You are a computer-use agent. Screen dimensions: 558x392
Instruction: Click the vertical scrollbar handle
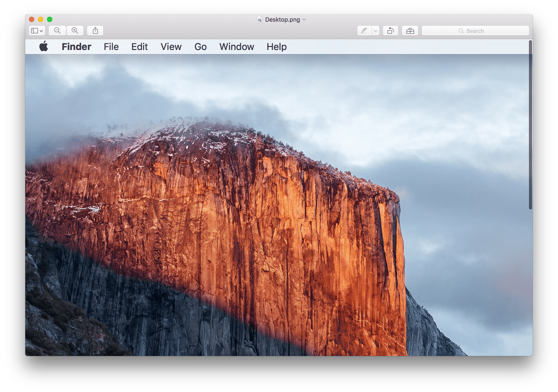[x=530, y=125]
